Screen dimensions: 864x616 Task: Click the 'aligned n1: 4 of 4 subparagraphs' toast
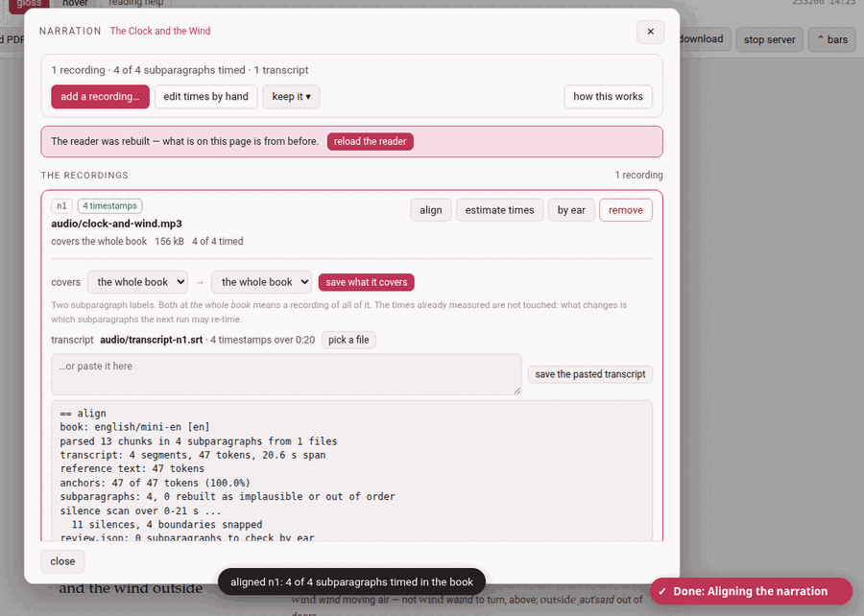click(x=351, y=581)
